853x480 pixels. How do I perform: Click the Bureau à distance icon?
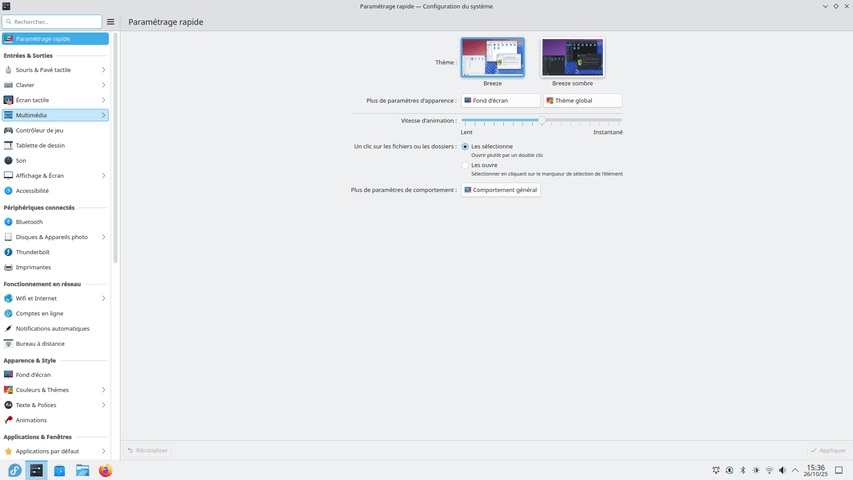click(8, 344)
